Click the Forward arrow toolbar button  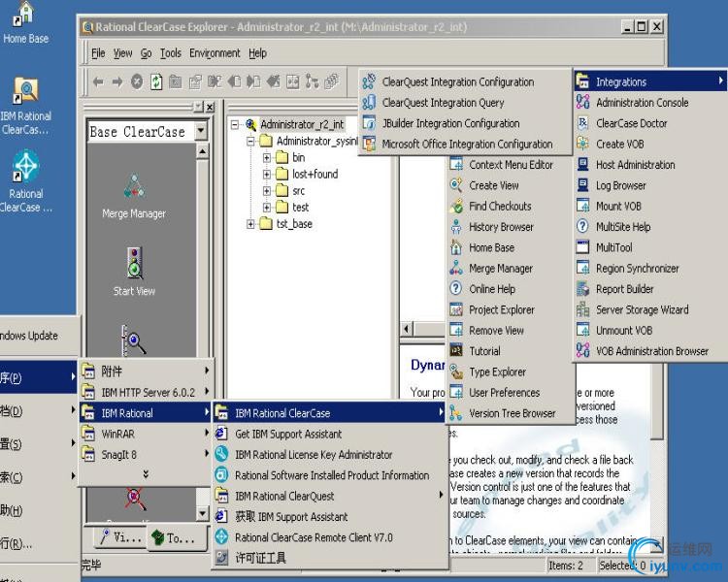coord(117,82)
